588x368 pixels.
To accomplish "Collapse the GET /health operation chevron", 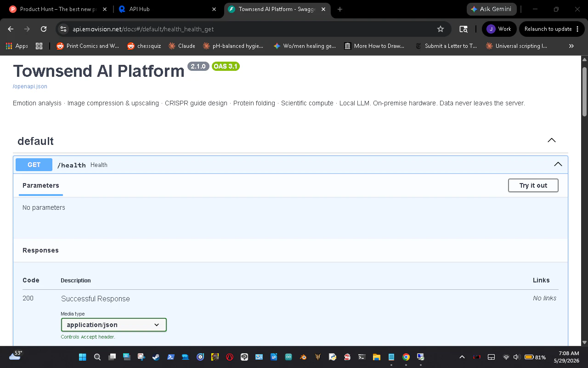I will pyautogui.click(x=558, y=164).
